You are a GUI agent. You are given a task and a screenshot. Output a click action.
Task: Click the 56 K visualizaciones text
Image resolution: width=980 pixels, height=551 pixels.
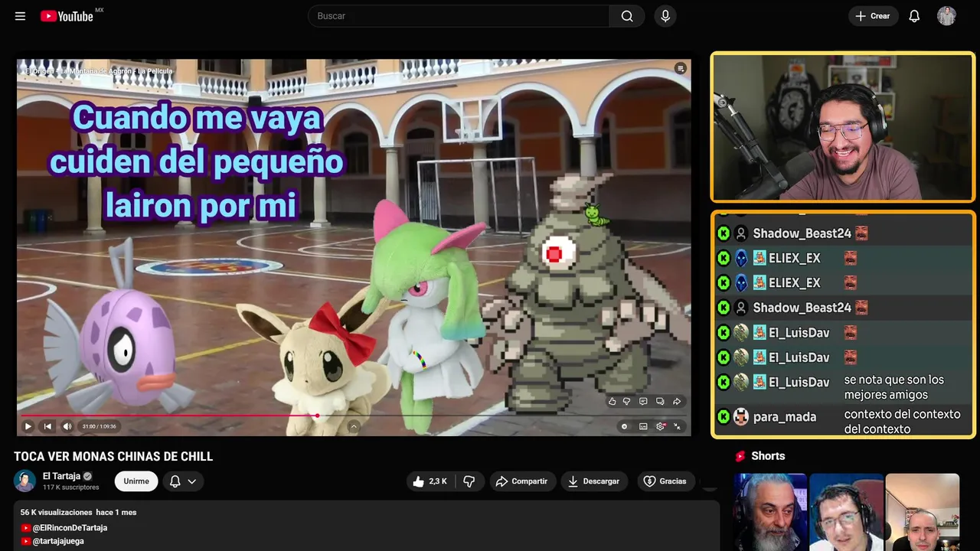click(x=57, y=512)
